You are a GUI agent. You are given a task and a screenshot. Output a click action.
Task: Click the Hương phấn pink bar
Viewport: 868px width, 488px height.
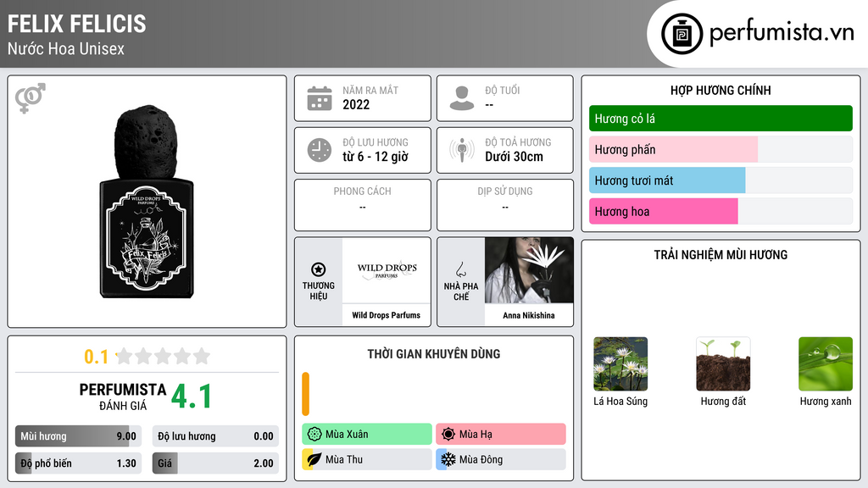673,149
